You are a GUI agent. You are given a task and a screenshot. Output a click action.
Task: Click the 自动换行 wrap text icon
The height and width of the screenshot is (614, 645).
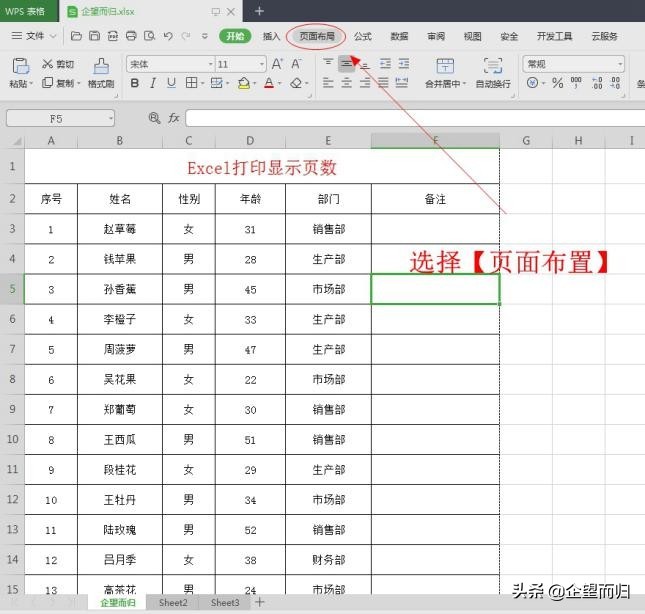[x=493, y=66]
